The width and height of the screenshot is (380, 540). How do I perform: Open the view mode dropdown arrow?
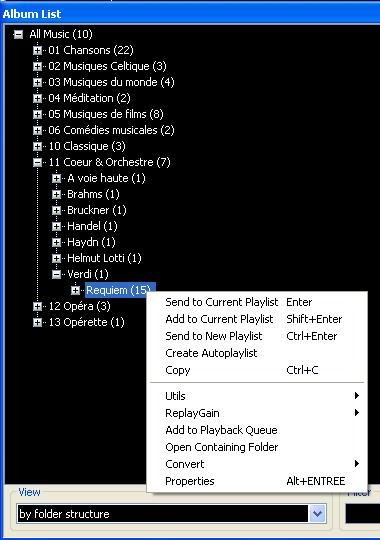[x=317, y=514]
